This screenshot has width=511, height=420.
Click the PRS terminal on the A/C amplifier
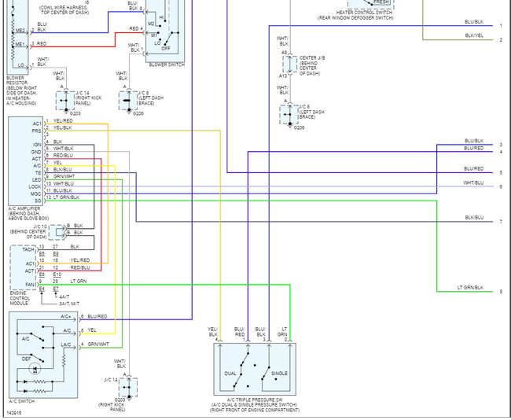click(36, 131)
